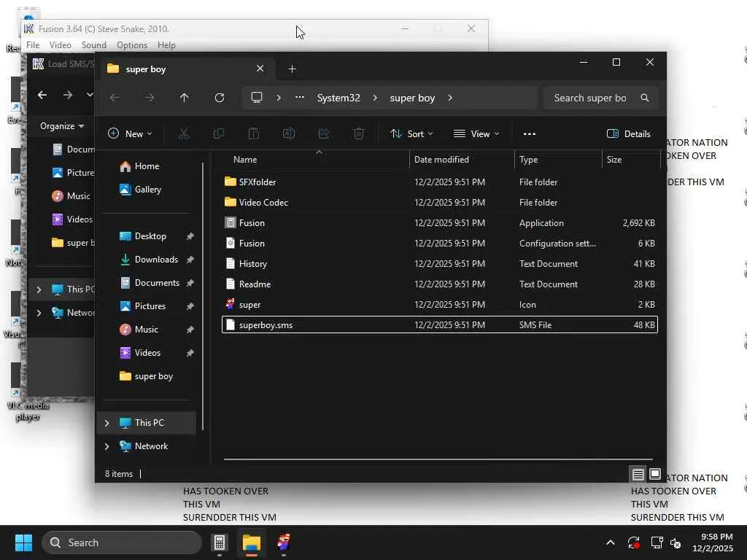Click the taskbar Search box
The height and width of the screenshot is (560, 747).
(122, 542)
